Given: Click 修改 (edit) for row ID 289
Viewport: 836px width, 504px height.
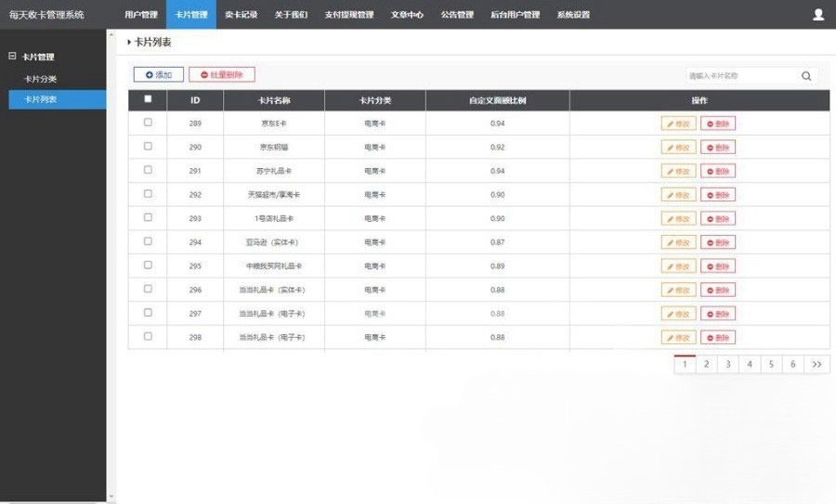Looking at the screenshot, I should 678,123.
